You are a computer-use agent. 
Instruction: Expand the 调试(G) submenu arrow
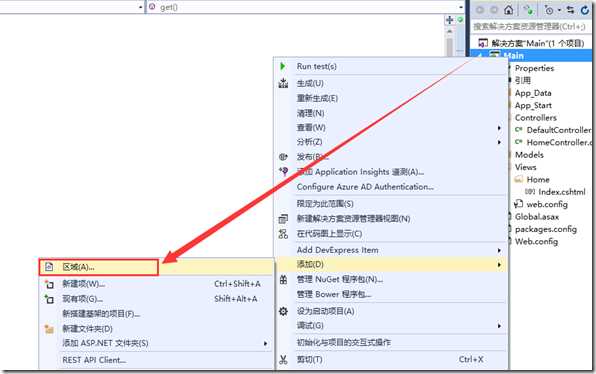tap(499, 326)
